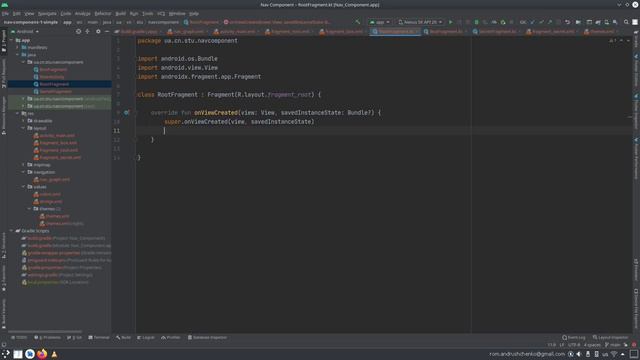Open the Terminal tool window
Viewport: 640px width, 360px height.
point(99,338)
